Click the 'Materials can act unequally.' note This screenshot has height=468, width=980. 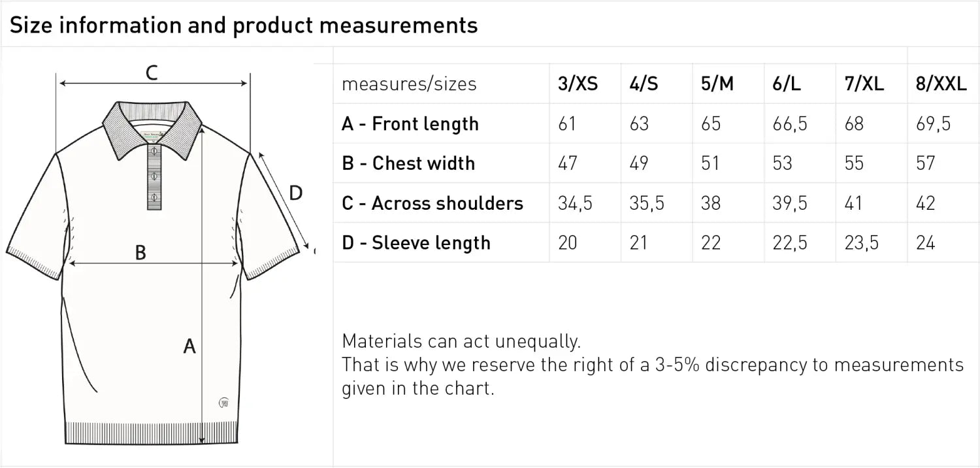(461, 341)
